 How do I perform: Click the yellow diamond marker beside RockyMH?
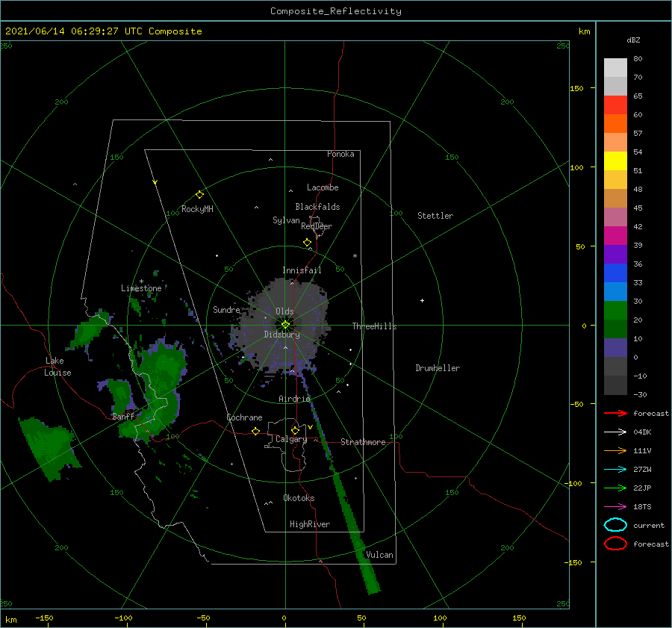click(199, 195)
